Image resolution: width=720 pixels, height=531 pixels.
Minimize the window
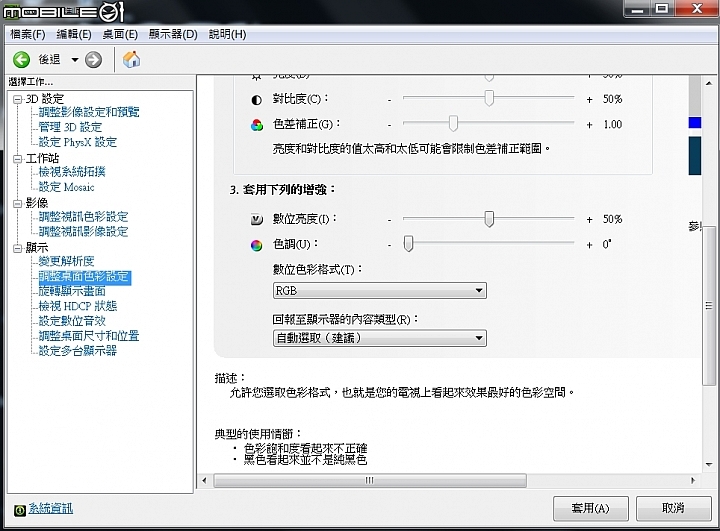point(637,8)
